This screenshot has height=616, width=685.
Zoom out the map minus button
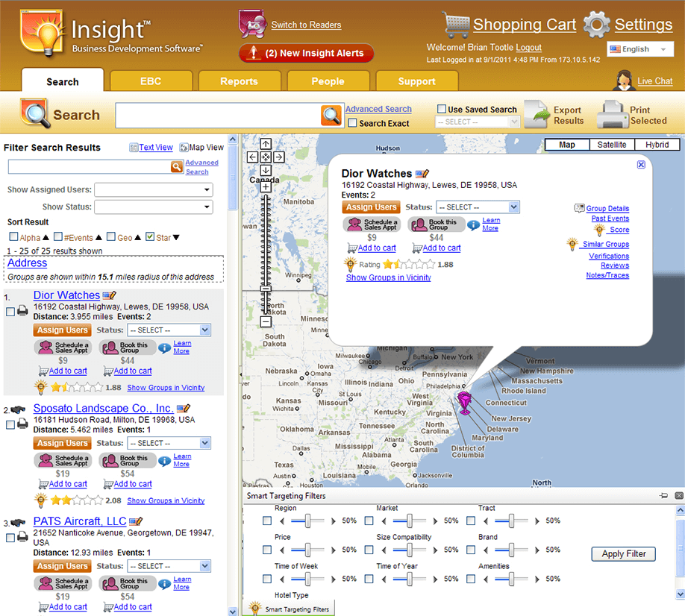click(266, 321)
